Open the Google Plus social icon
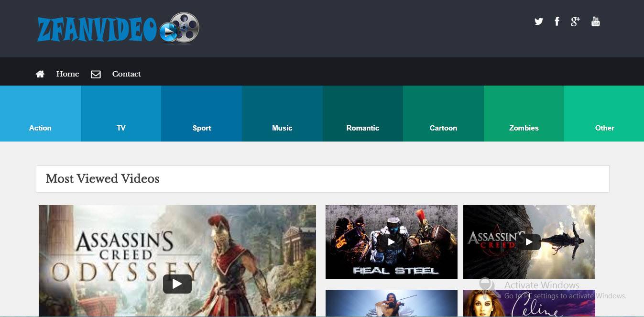Image resolution: width=644 pixels, height=317 pixels. 575,22
